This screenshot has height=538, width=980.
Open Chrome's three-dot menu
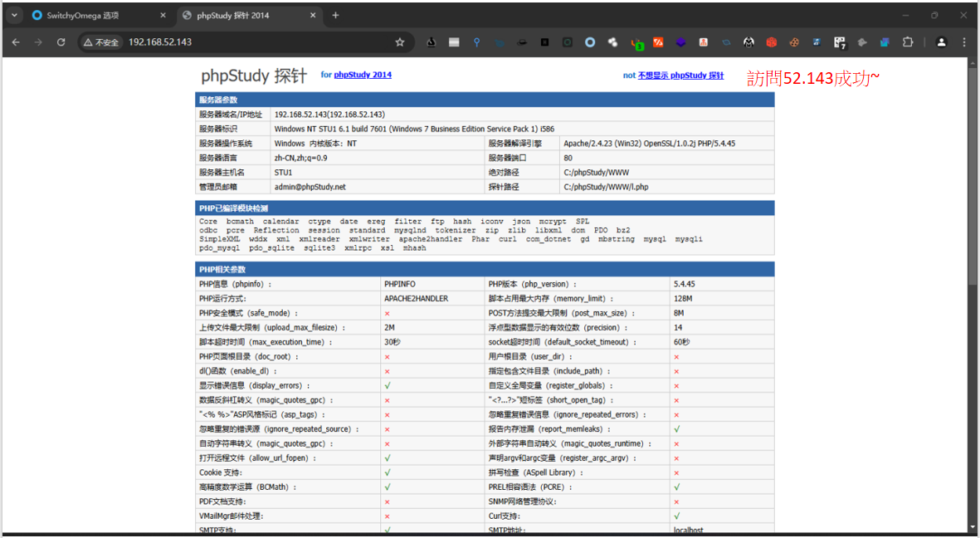pos(963,42)
